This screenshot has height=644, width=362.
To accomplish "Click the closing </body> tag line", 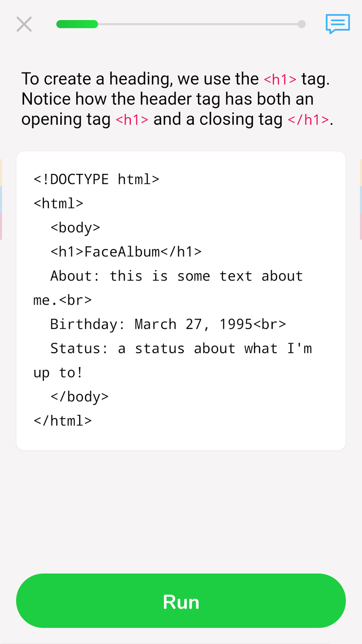I will 80,397.
